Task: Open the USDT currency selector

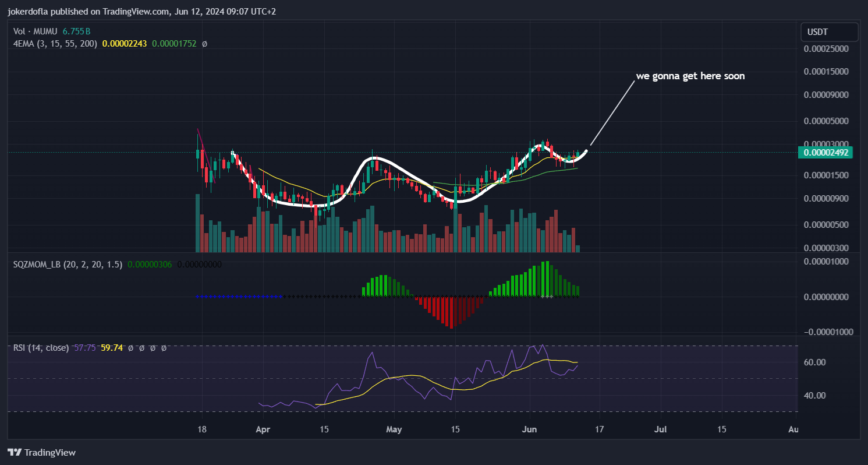Action: 830,32
